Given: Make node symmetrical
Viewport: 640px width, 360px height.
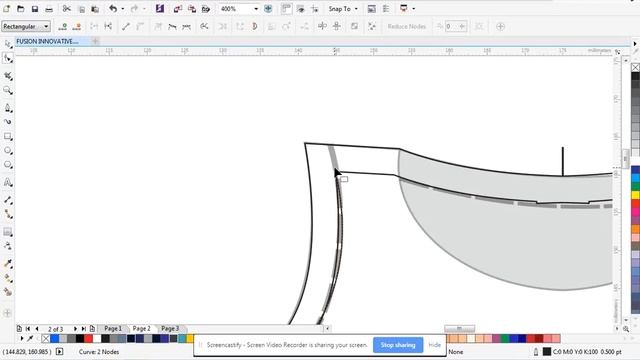Looking at the screenshot, I should 187,27.
